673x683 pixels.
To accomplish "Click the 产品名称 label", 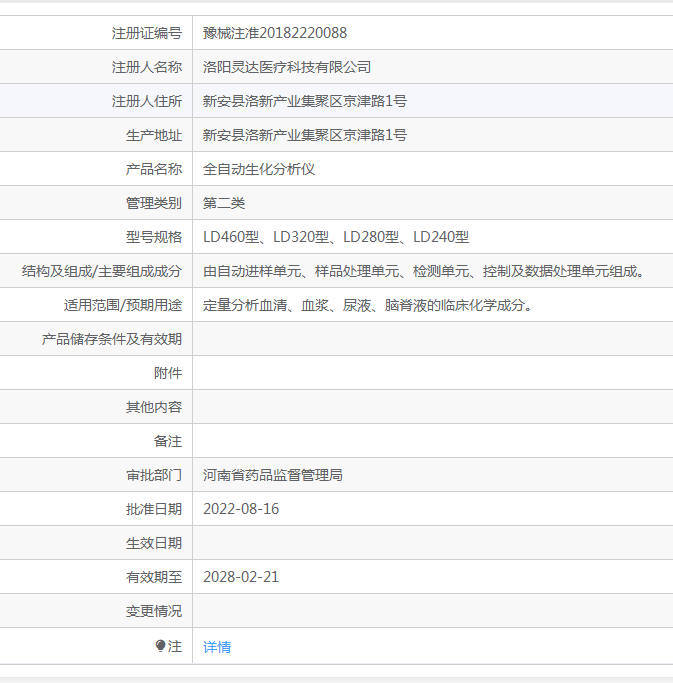I will coord(154,169).
